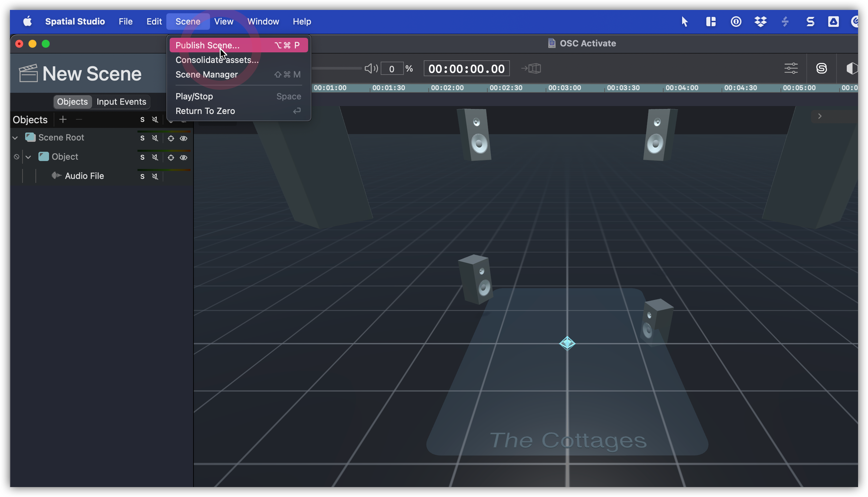Open Scene Manager from the menu
The image size is (868, 497).
tap(239, 75)
